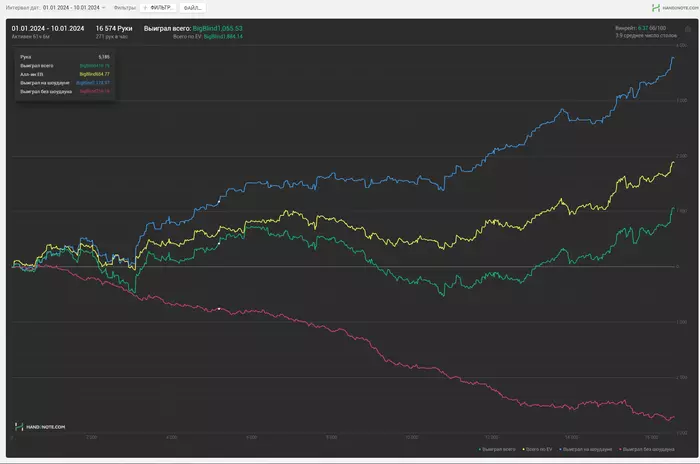Click the ФАЙЛ button
The image size is (700, 464).
[x=193, y=8]
